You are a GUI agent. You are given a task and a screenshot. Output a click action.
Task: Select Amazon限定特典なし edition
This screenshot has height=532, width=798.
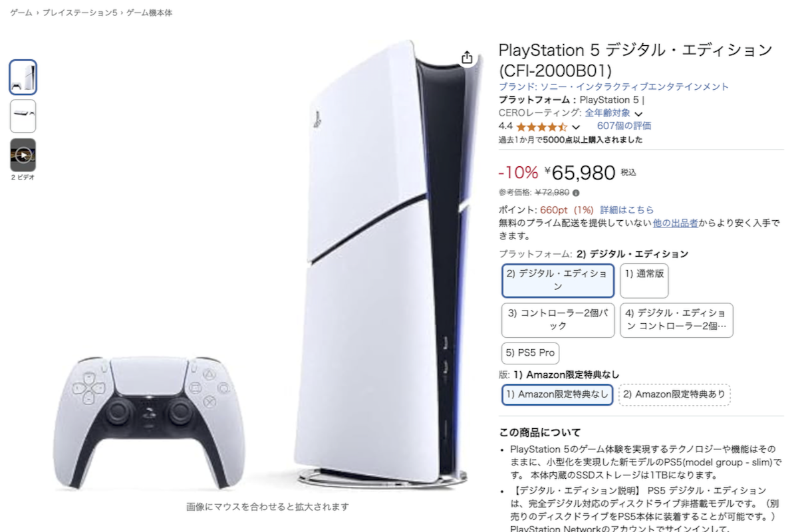tap(557, 394)
